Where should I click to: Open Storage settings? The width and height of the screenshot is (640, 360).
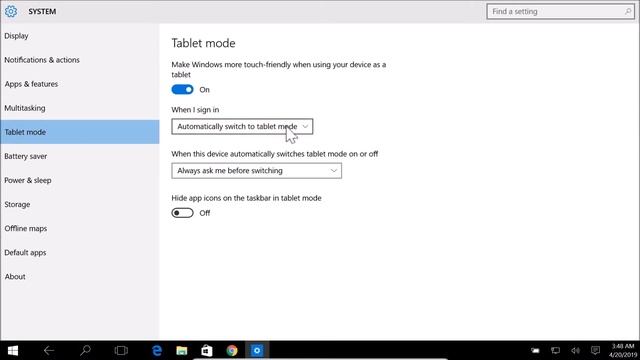click(80, 204)
